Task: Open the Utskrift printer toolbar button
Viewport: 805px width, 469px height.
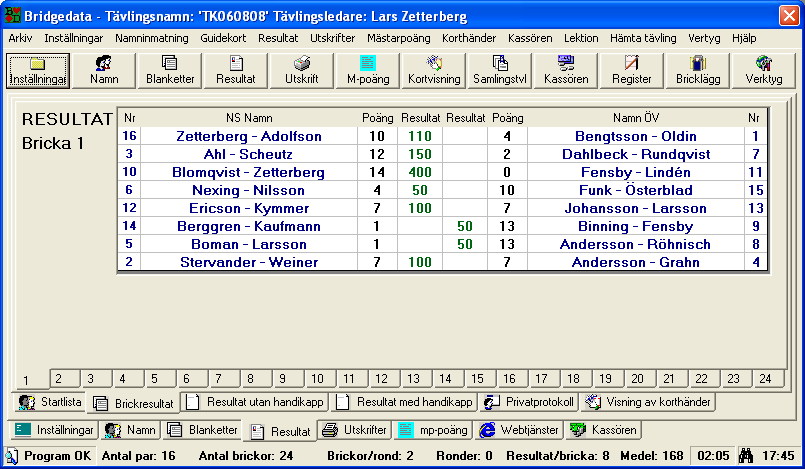Action: (x=301, y=70)
